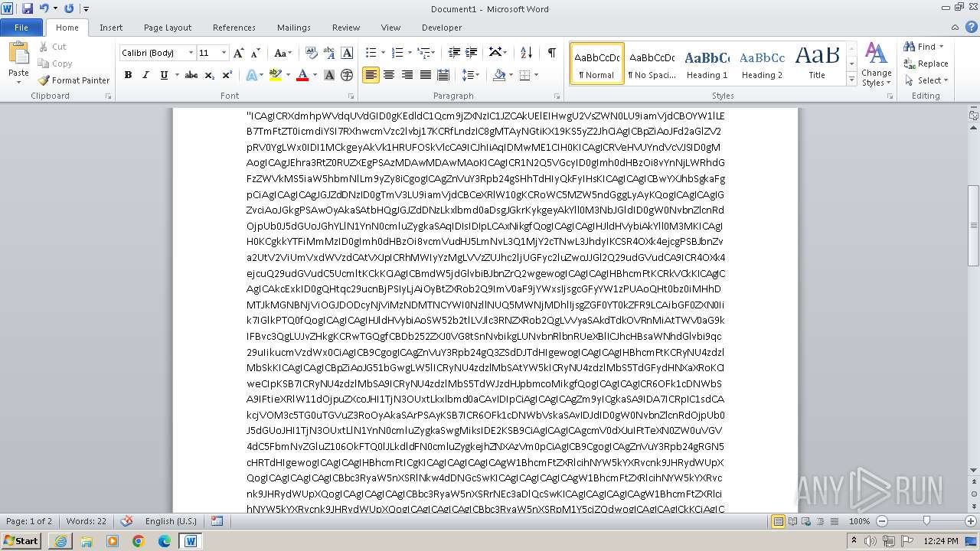
Task: Decrease paragraph indent
Action: pyautogui.click(x=454, y=53)
